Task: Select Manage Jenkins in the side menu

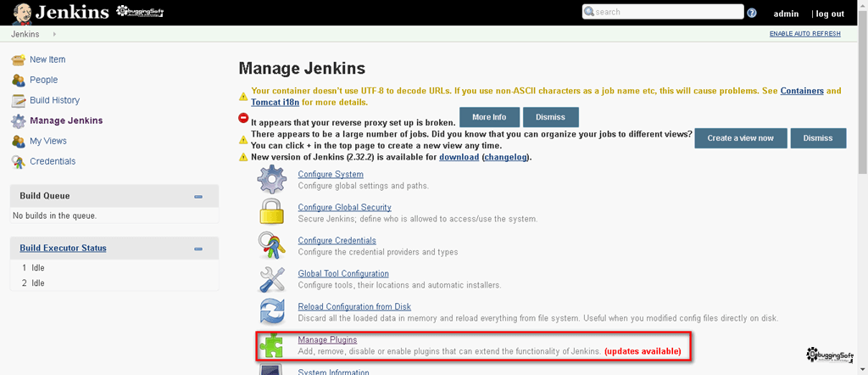Action: (x=66, y=120)
